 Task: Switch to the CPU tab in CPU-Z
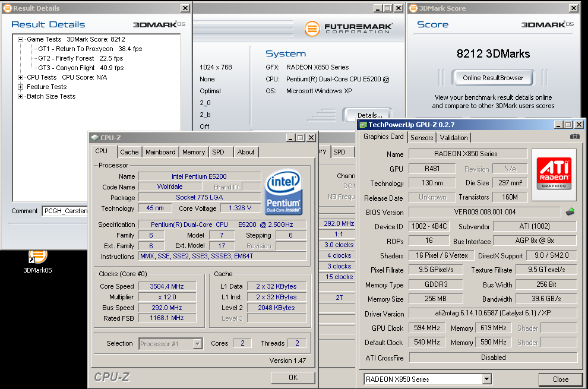(101, 151)
